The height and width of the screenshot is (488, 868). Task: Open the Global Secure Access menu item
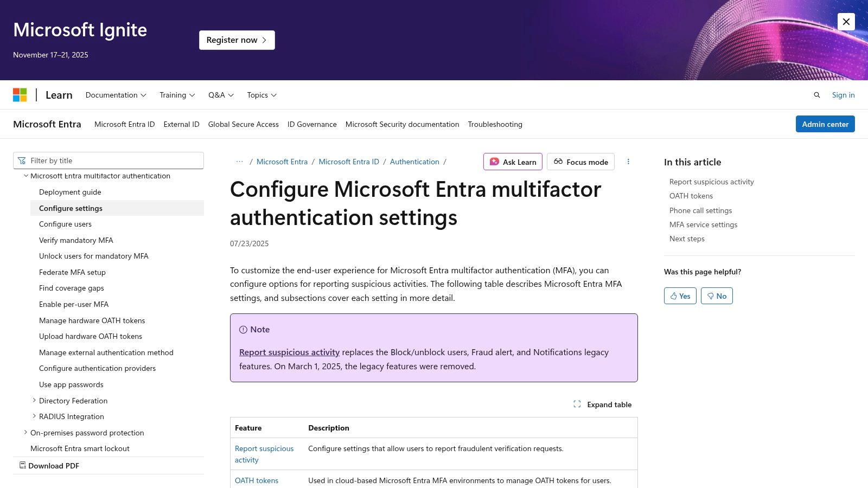[243, 124]
